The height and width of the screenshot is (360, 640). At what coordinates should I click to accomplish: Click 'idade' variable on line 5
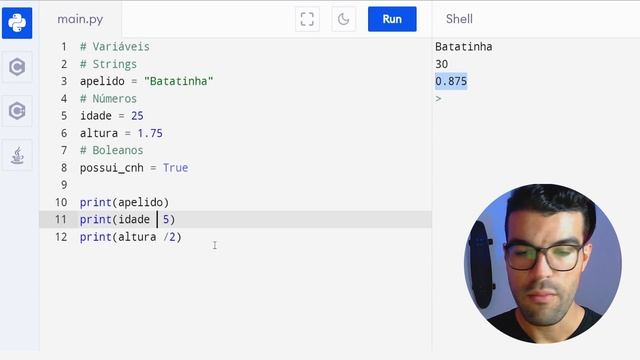click(96, 116)
